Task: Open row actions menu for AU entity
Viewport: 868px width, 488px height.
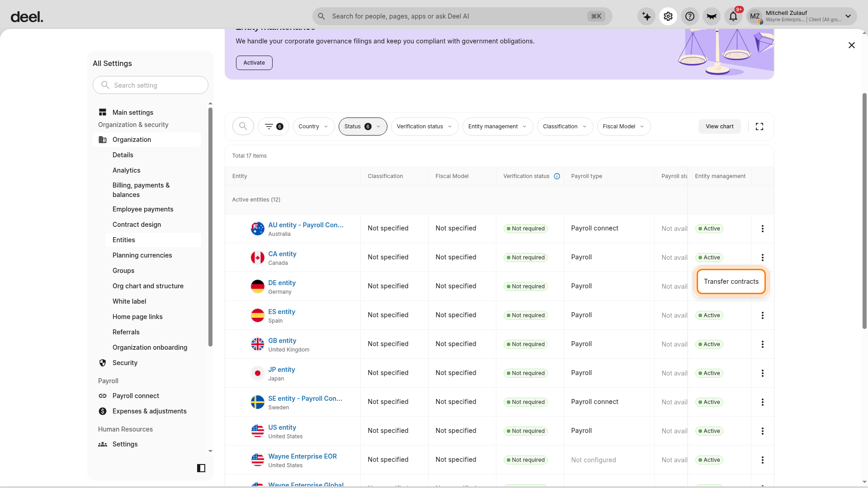Action: point(763,229)
